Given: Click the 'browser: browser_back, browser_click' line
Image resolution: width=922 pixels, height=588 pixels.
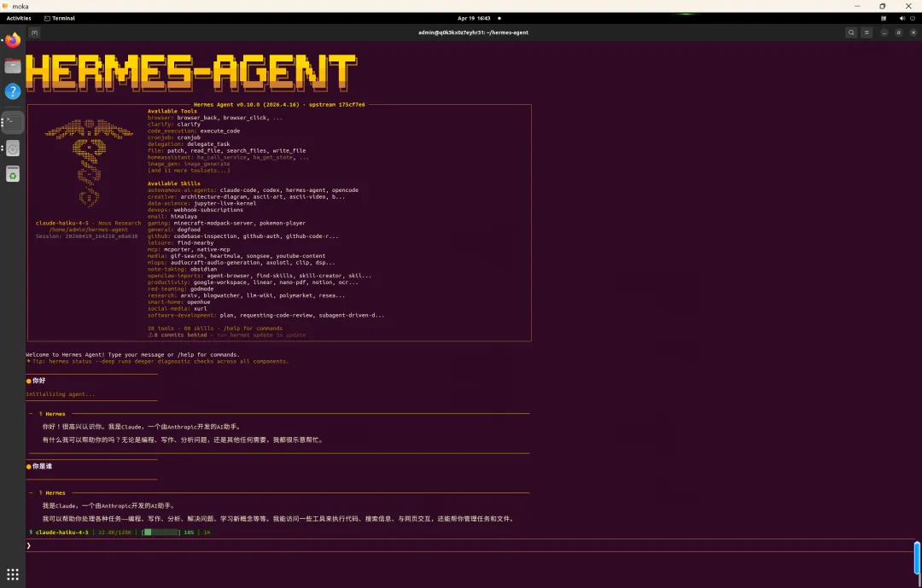Looking at the screenshot, I should click(x=214, y=118).
